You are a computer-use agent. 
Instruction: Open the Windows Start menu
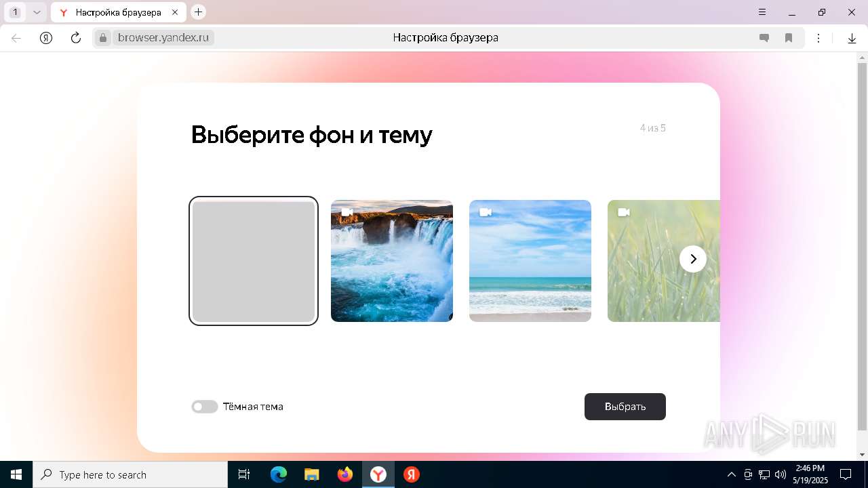(x=16, y=474)
